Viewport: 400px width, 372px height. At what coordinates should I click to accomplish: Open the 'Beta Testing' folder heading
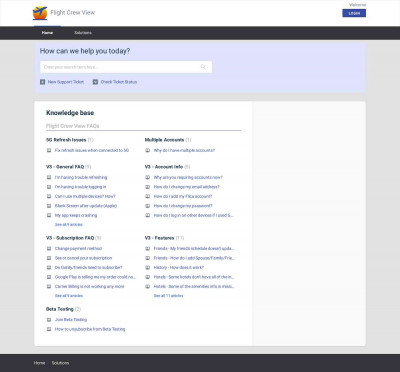click(60, 309)
